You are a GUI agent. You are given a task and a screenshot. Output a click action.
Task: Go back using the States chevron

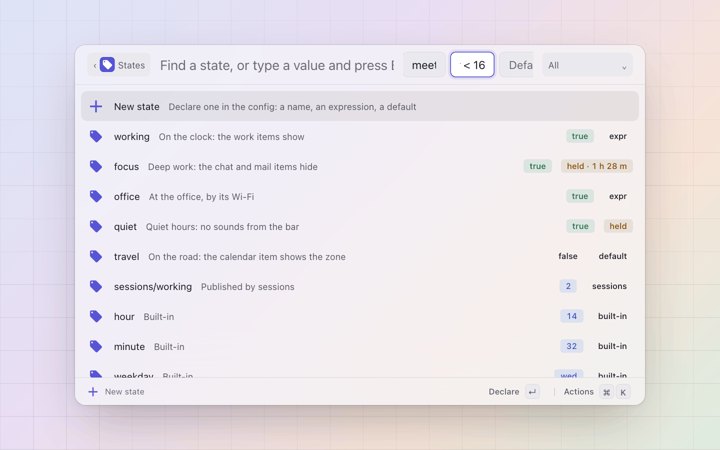coord(95,66)
